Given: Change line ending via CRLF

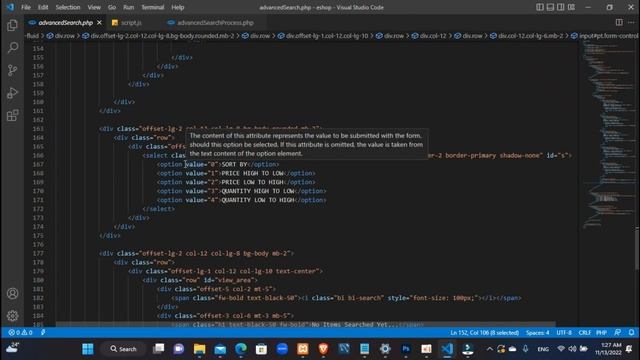Looking at the screenshot, I should [x=584, y=333].
